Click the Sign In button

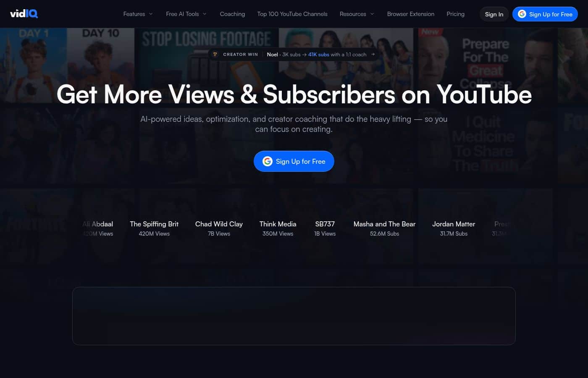click(494, 14)
